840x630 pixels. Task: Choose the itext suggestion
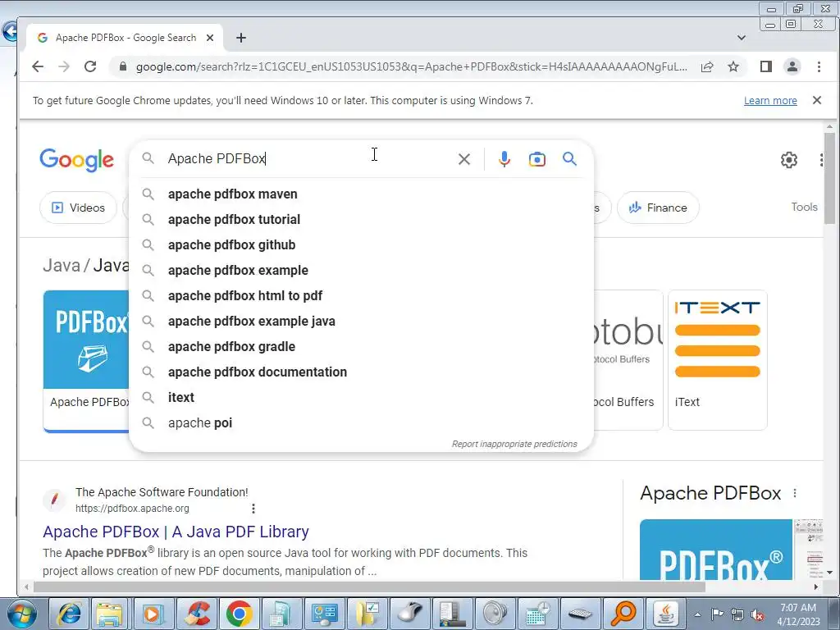(x=361, y=398)
